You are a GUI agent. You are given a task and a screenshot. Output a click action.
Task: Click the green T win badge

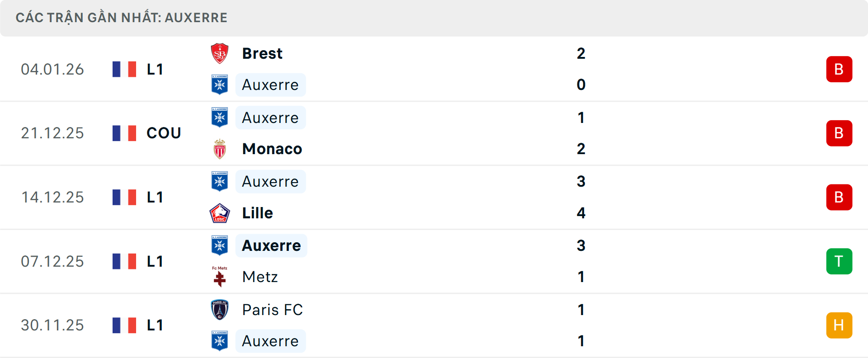point(839,261)
